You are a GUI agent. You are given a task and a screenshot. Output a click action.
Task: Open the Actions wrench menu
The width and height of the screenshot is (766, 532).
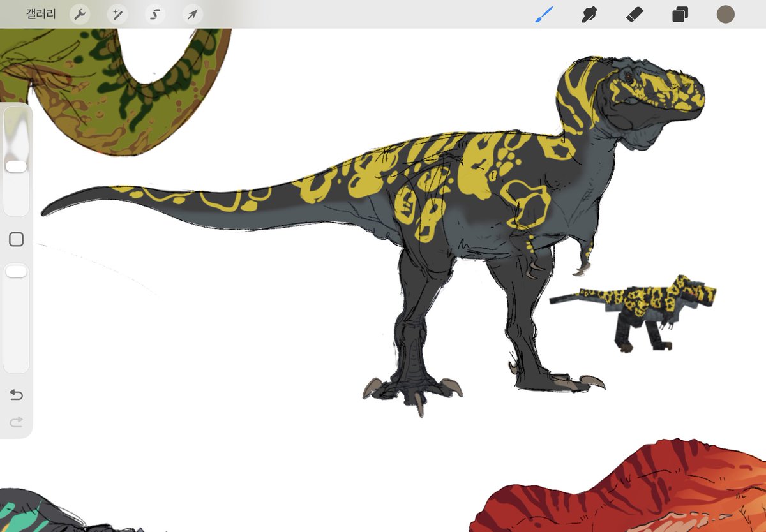[79, 14]
